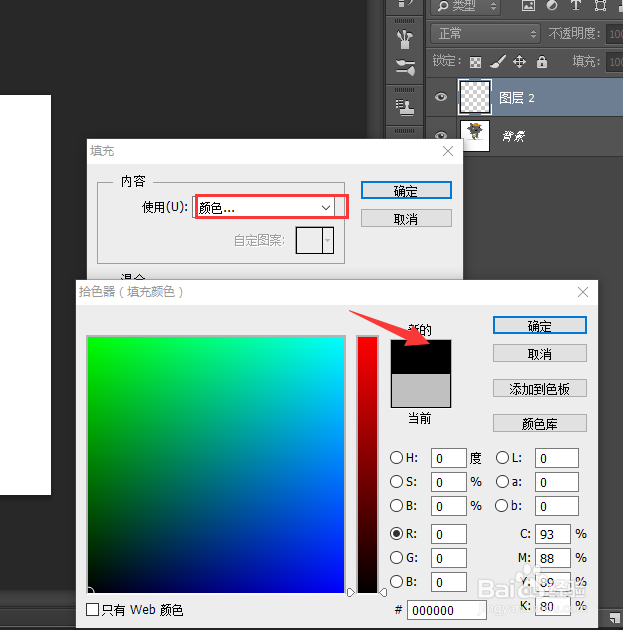The image size is (623, 630).
Task: Confirm color picker with 确定
Action: pos(539,325)
